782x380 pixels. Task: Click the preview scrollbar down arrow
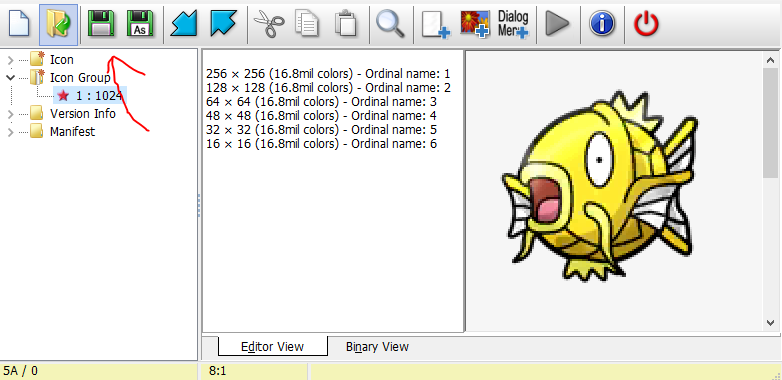(x=770, y=323)
